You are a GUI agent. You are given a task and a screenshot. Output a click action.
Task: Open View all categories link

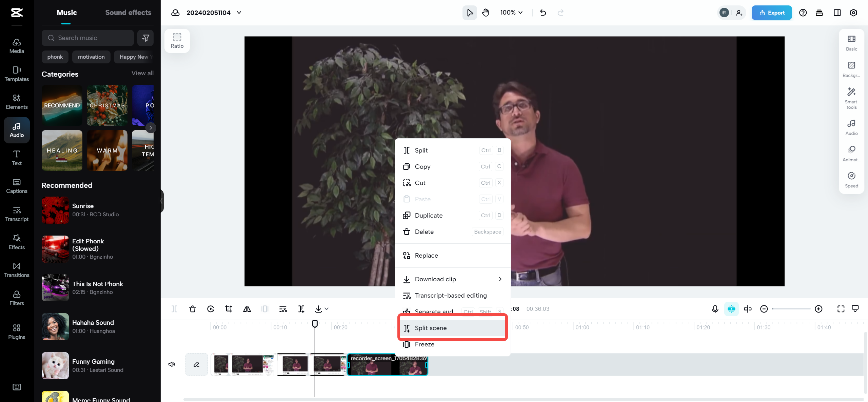click(142, 73)
